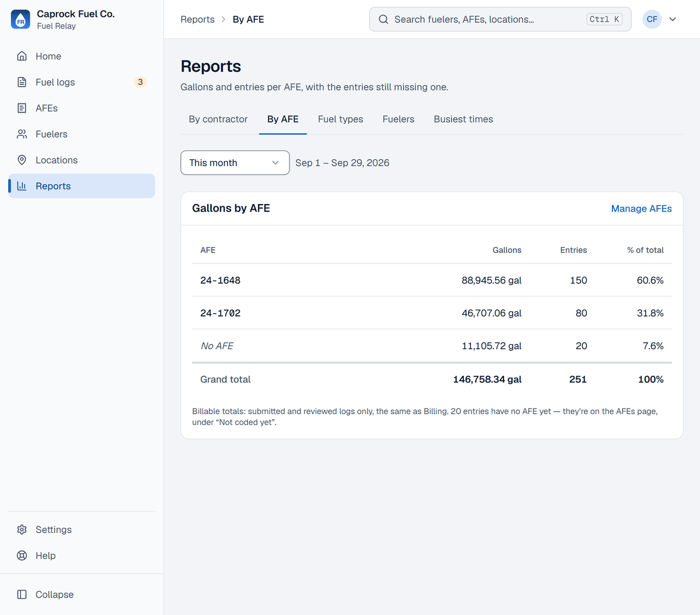This screenshot has width=700, height=615.
Task: Click the AFE value 24-1702
Action: coord(220,313)
